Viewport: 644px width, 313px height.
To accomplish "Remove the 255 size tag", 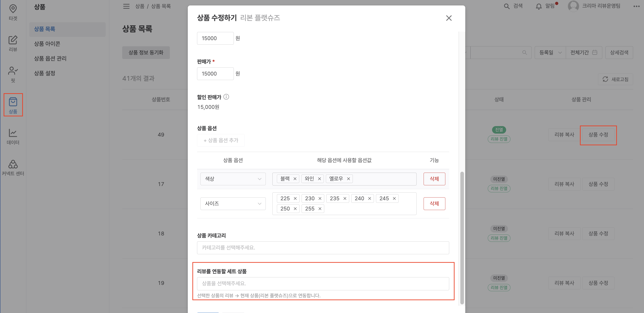I will [x=320, y=209].
